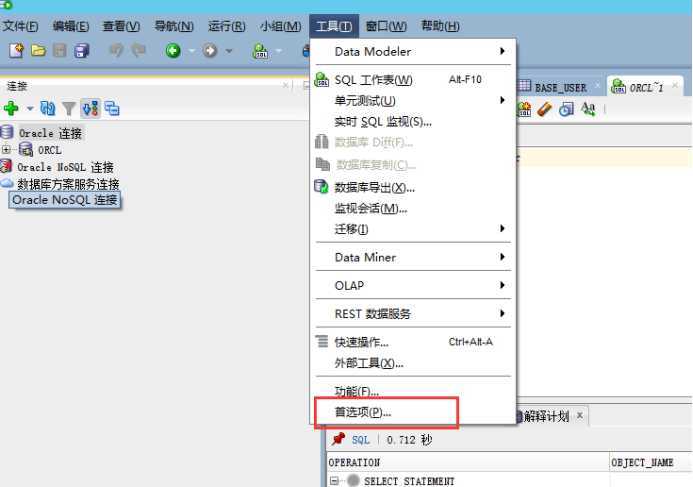Click the gray Forward navigation icon

point(210,51)
